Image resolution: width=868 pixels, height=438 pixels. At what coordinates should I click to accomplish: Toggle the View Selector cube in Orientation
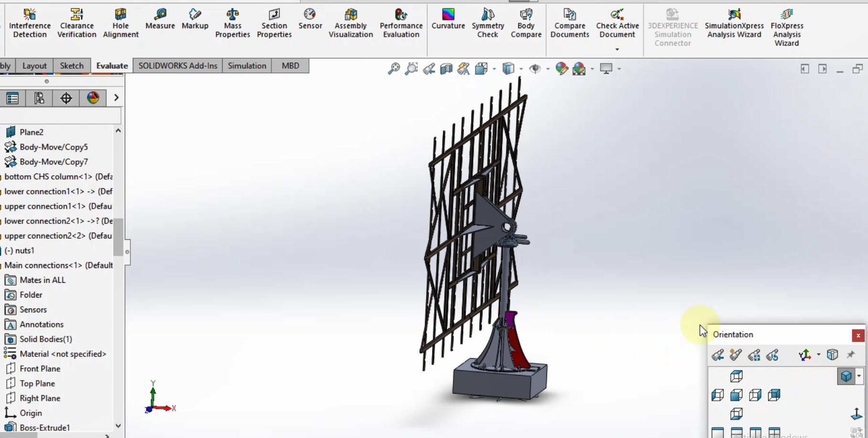pyautogui.click(x=832, y=354)
